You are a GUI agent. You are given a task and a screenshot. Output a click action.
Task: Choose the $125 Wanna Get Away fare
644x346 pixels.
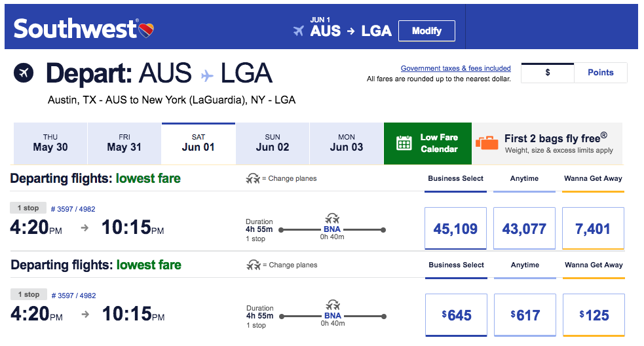[594, 315]
